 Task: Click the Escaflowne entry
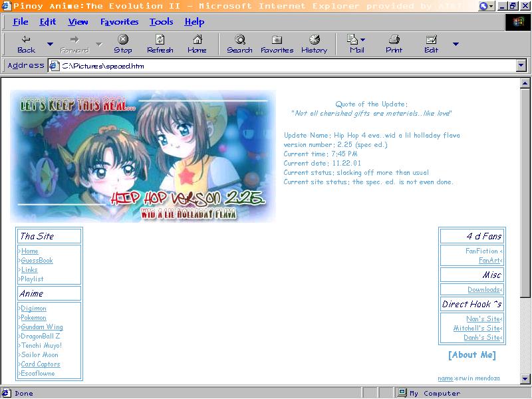click(38, 373)
